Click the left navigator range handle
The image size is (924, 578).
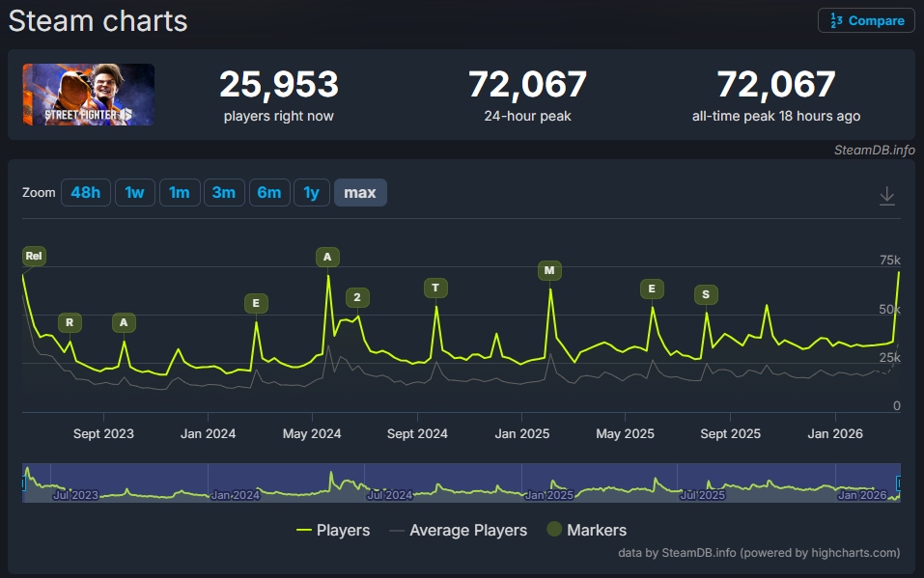[x=24, y=482]
